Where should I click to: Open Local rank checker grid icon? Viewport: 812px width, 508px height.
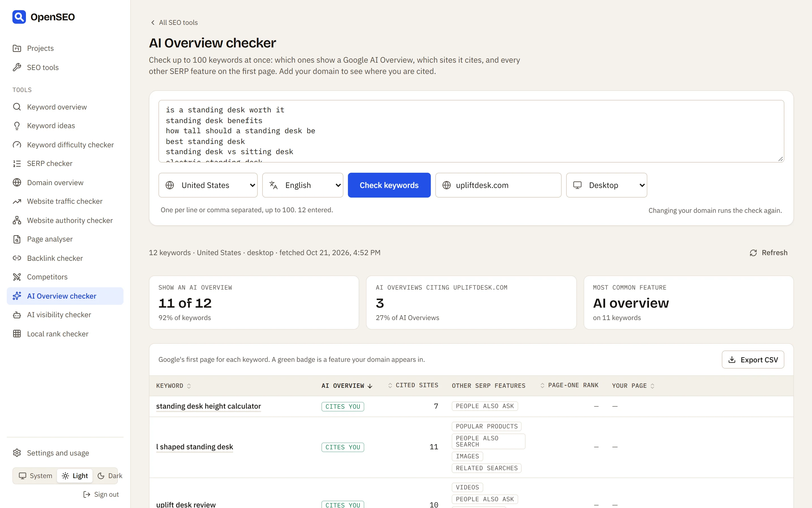(x=17, y=334)
